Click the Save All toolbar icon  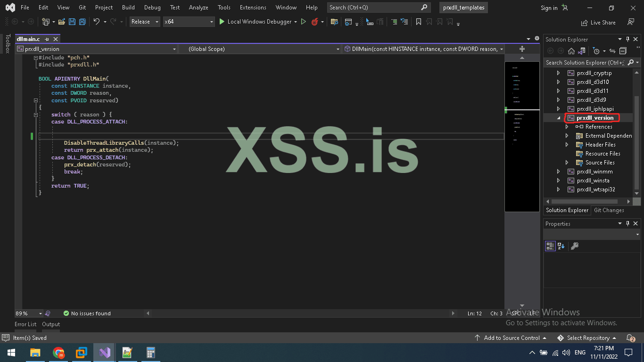(83, 22)
